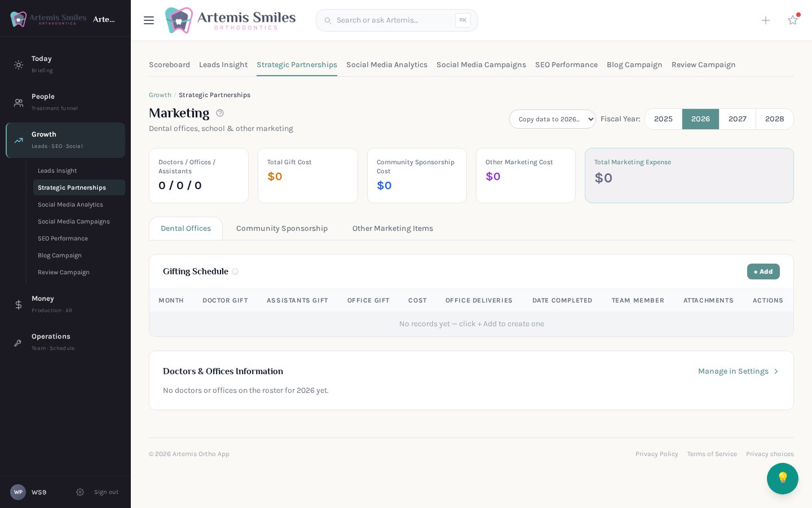Open the Privacy choices footer link
This screenshot has width=812, height=508.
point(770,454)
